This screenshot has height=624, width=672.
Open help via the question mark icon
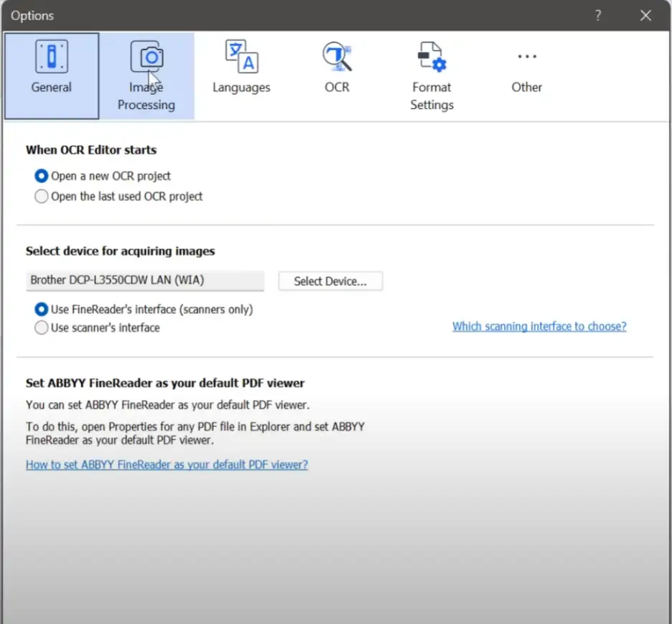[x=597, y=15]
